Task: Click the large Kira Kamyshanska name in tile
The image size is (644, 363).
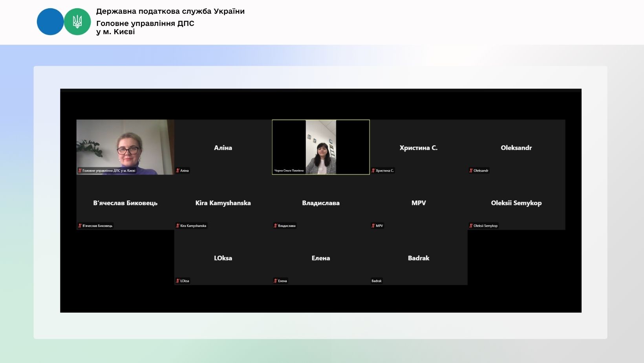Action: pyautogui.click(x=223, y=203)
